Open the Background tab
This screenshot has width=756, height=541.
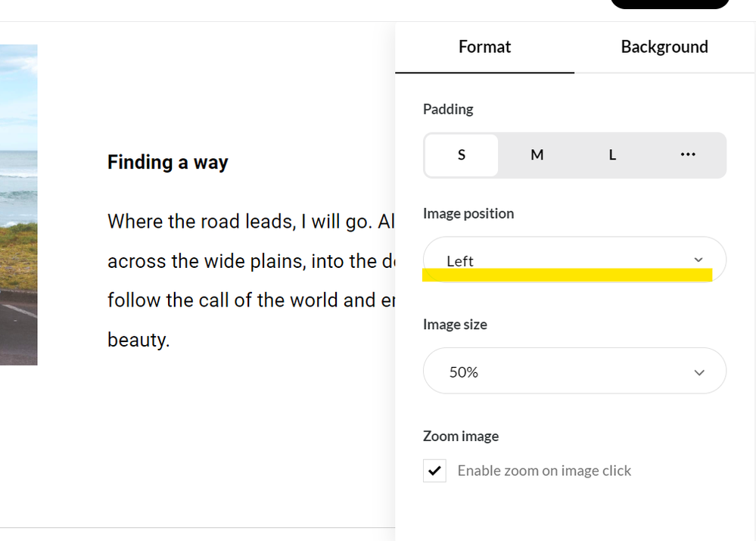pos(664,47)
